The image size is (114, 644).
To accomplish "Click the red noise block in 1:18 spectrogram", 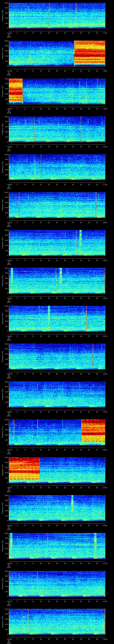I will [x=16, y=90].
